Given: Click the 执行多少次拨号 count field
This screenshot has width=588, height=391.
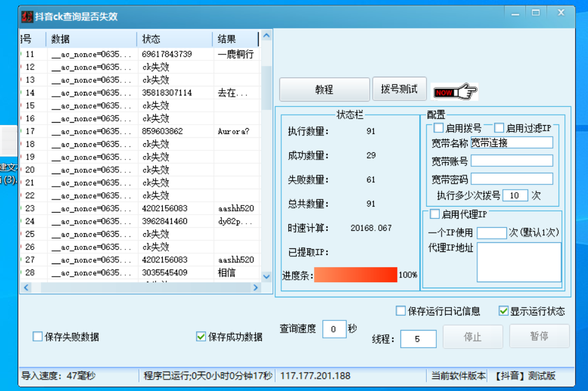Looking at the screenshot, I should [515, 195].
